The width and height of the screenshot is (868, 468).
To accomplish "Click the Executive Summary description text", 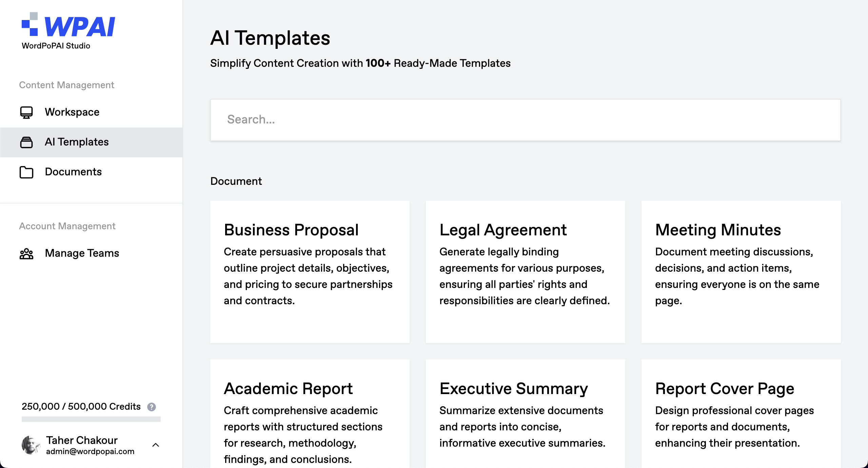I will [522, 427].
